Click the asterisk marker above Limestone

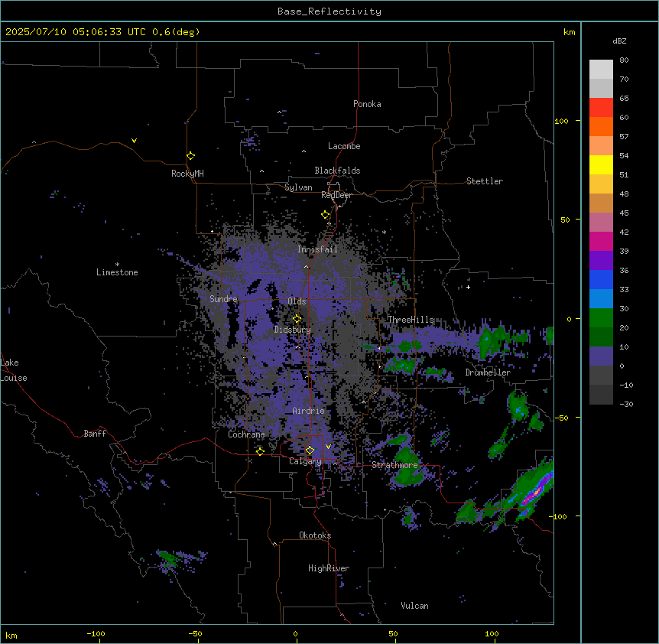click(117, 264)
